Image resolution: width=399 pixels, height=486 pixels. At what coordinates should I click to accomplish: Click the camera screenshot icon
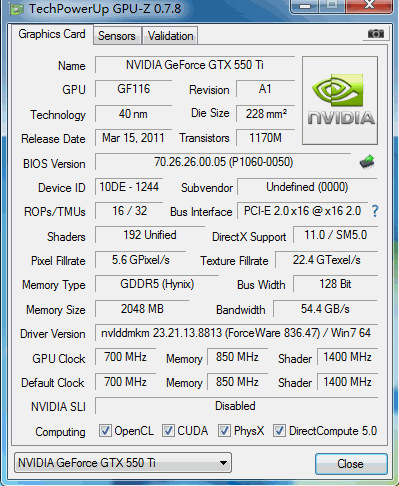(x=376, y=34)
